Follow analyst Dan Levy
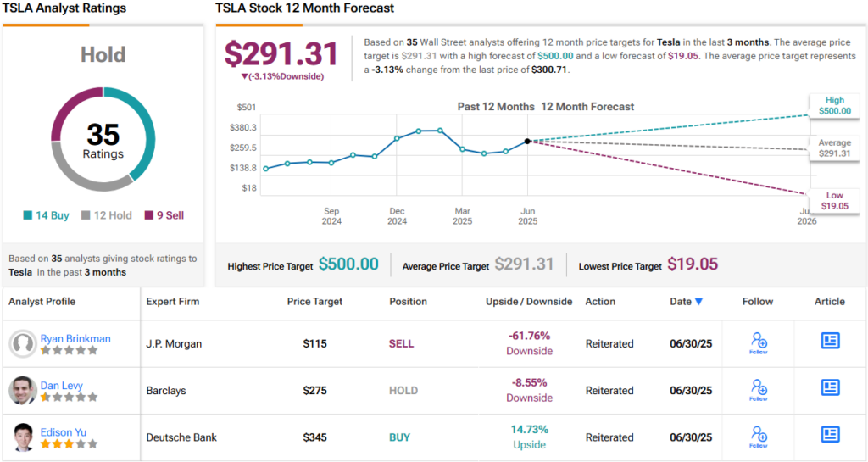The height and width of the screenshot is (462, 868). [x=759, y=390]
